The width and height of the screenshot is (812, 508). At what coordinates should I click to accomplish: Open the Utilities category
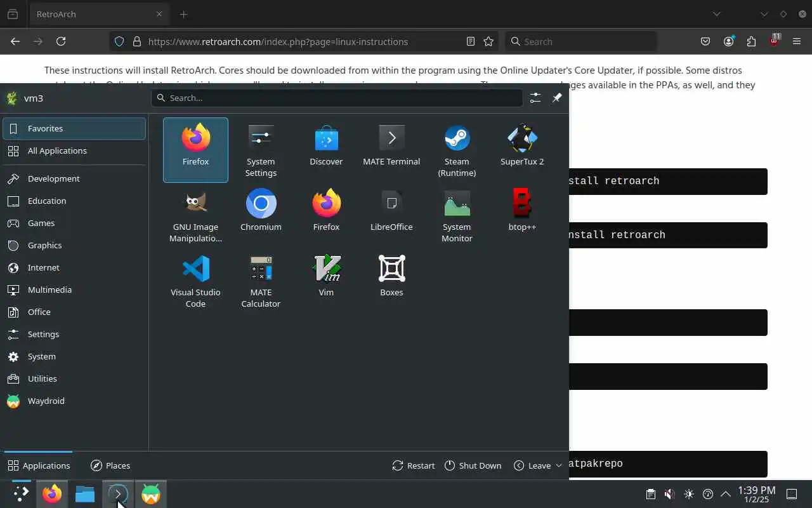[x=74, y=378]
